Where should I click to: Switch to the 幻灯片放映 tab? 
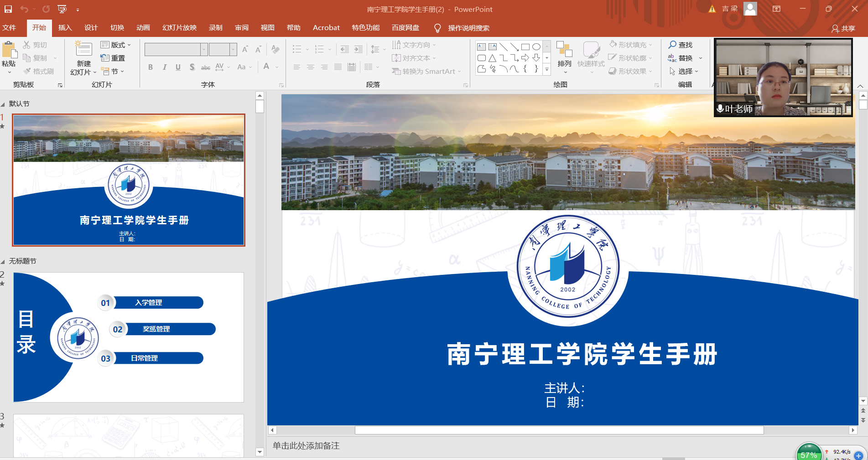tap(179, 28)
